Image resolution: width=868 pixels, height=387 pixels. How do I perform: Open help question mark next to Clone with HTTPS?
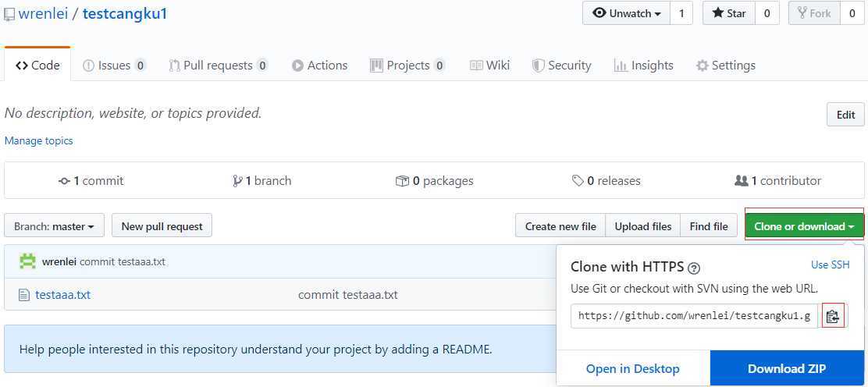[x=694, y=268]
